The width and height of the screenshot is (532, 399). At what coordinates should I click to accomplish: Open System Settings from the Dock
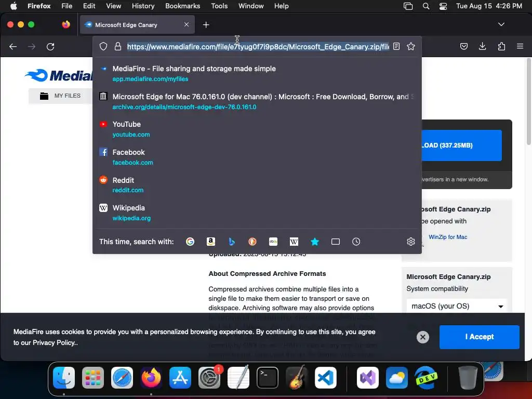click(x=209, y=378)
